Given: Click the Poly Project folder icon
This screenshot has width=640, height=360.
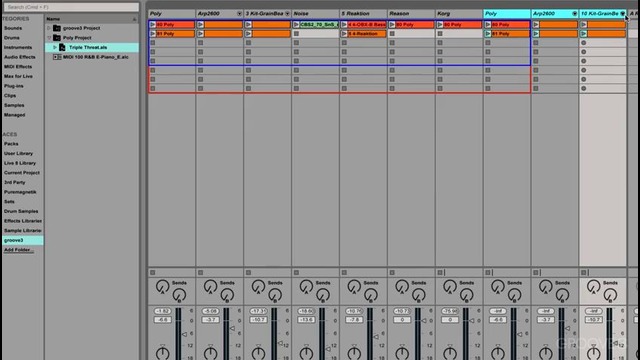Looking at the screenshot, I should point(57,38).
